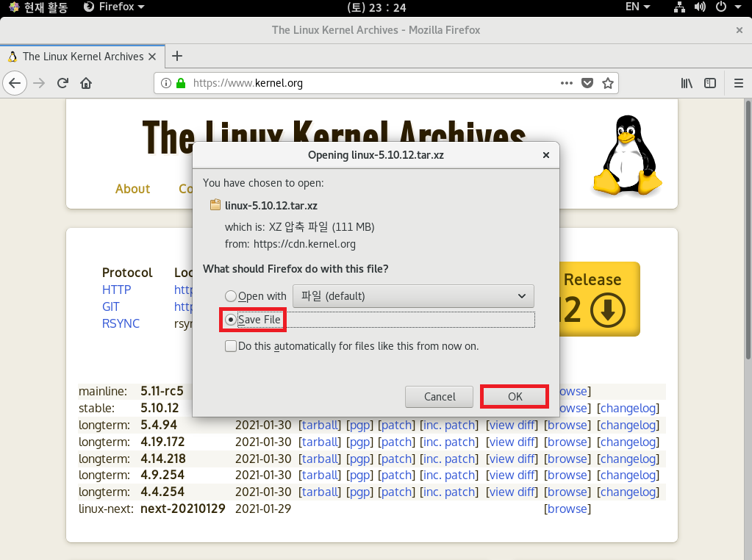This screenshot has width=752, height=560.
Task: Open the 현재 활동 activities overview
Action: coord(39,7)
